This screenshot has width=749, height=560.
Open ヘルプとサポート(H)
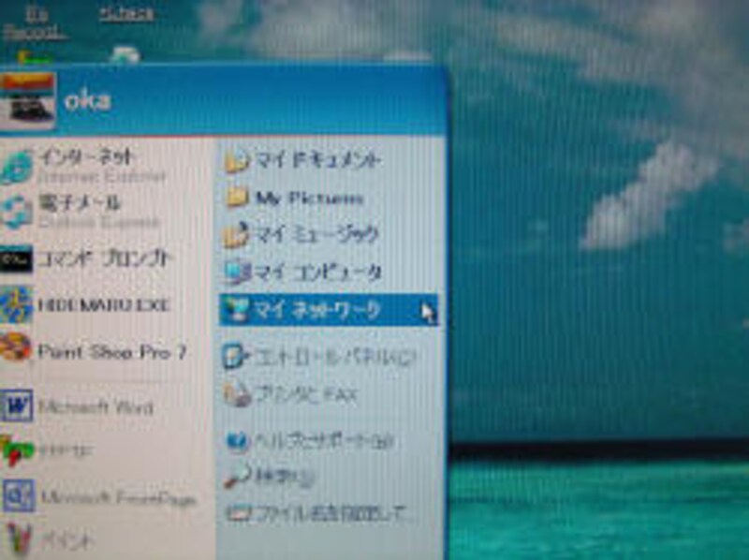pos(310,441)
